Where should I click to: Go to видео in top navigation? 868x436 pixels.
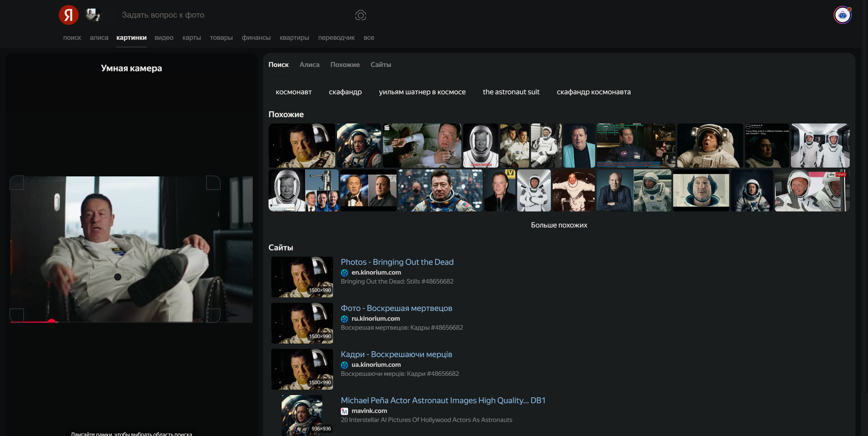[x=164, y=38]
